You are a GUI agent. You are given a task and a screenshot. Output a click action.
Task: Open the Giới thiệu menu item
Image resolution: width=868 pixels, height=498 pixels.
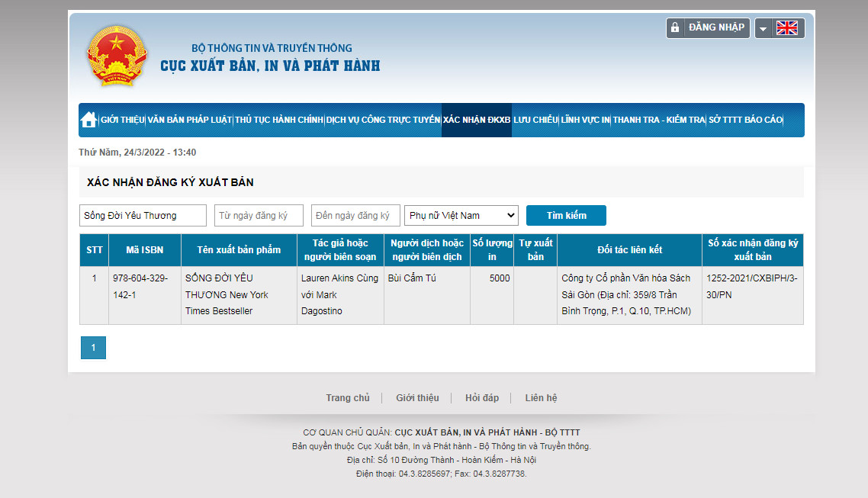[122, 120]
